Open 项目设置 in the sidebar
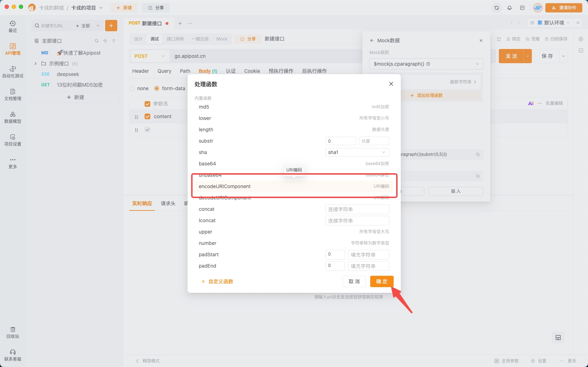588x367 pixels. coord(13,140)
